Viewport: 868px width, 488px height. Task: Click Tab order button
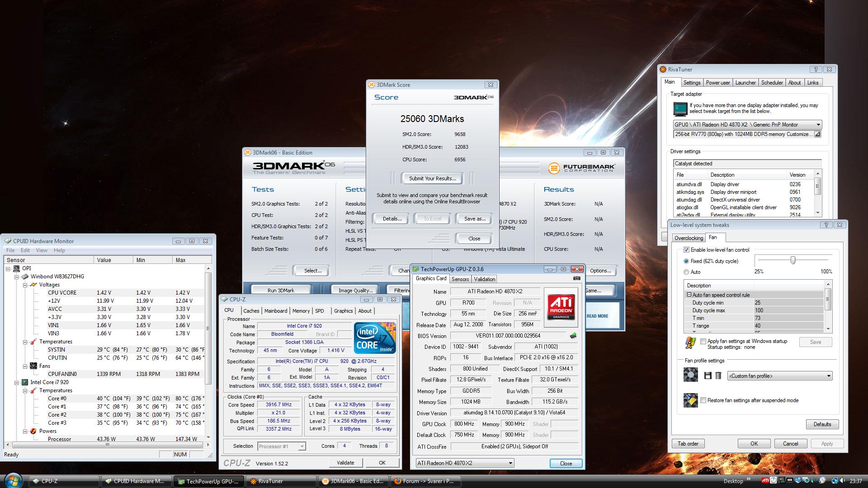(x=688, y=444)
